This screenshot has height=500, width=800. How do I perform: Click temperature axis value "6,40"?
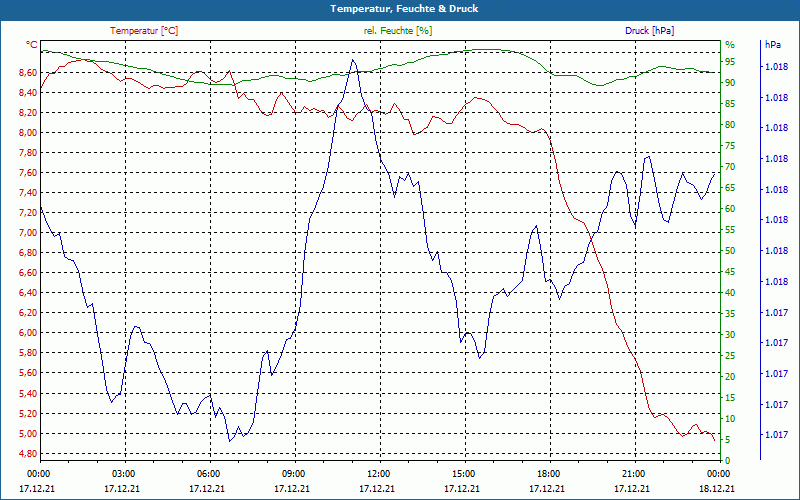28,293
